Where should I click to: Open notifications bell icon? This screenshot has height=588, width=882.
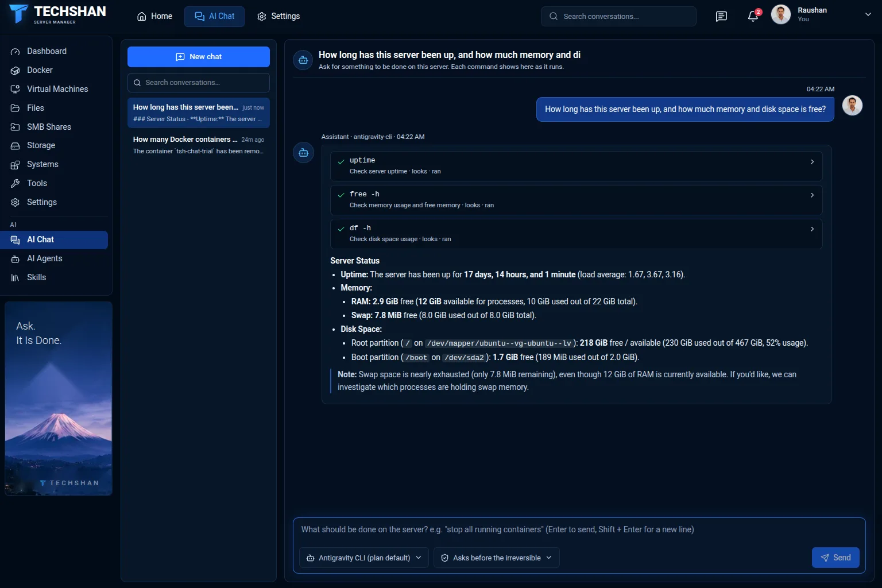pos(753,16)
